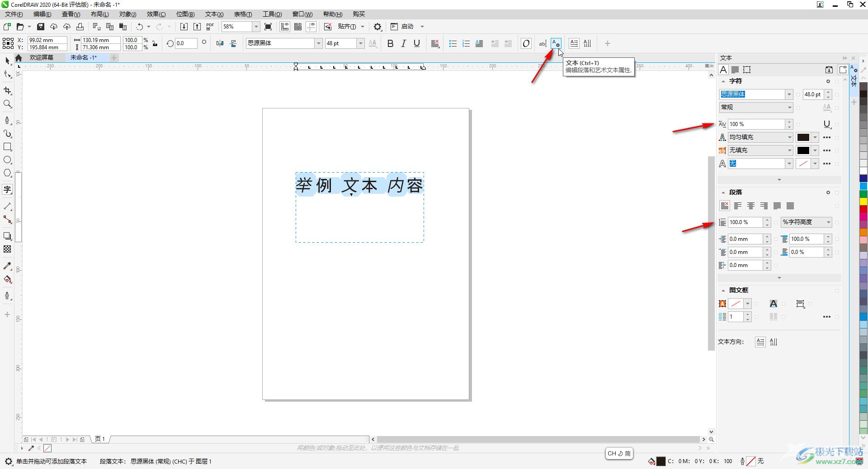Click the no-color swatch at bottom left

pyautogui.click(x=47, y=448)
